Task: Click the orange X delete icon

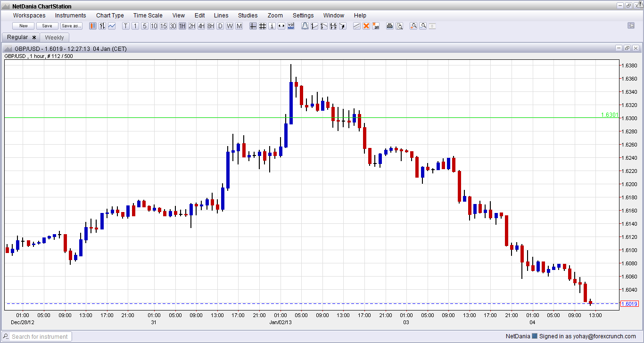Action: coord(366,26)
